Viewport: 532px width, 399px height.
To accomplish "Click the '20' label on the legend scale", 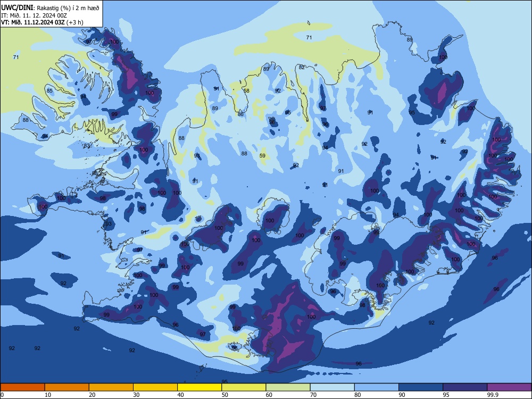I will click(x=92, y=395).
